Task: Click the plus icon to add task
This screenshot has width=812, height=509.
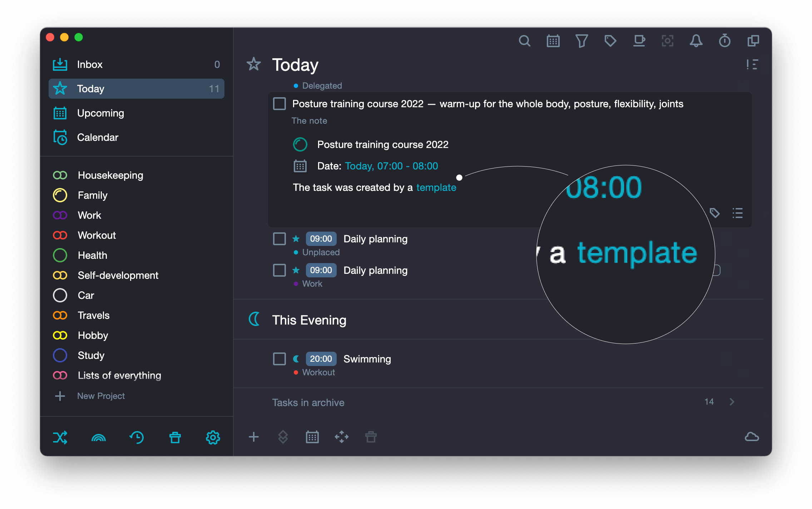Action: click(x=253, y=437)
